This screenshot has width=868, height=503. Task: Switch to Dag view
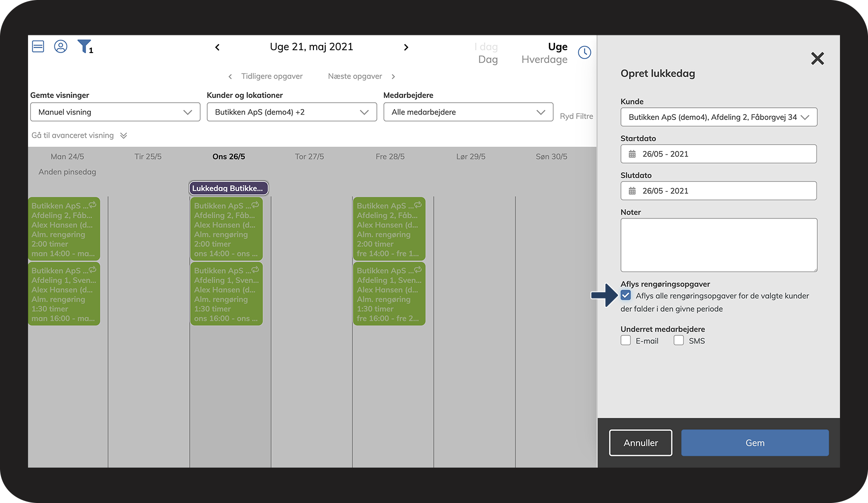pyautogui.click(x=487, y=59)
